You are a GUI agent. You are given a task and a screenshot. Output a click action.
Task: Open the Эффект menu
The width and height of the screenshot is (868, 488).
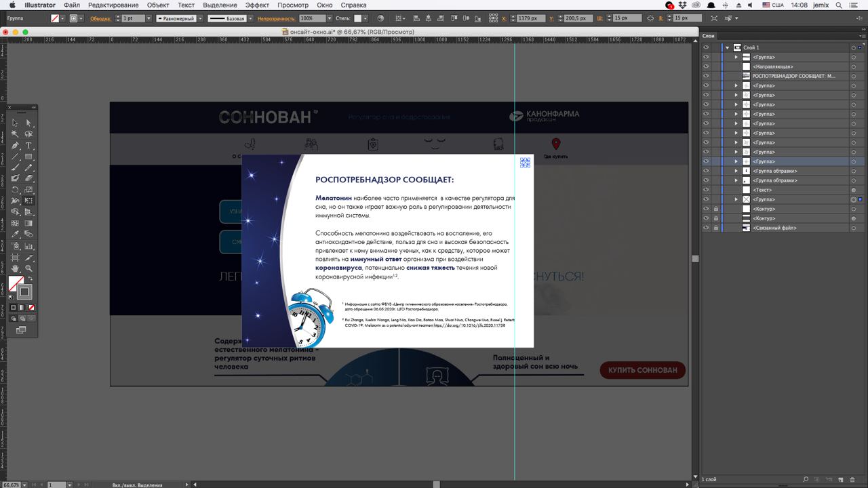[257, 5]
